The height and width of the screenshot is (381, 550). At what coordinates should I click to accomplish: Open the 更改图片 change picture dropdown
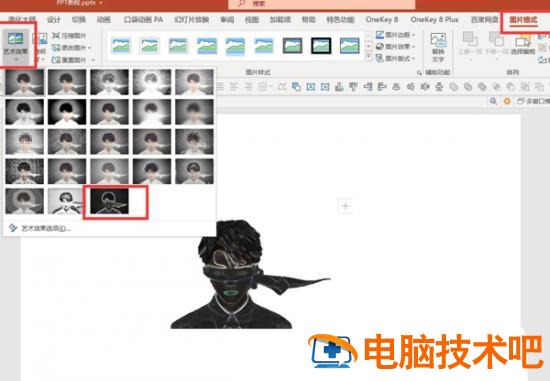point(72,48)
